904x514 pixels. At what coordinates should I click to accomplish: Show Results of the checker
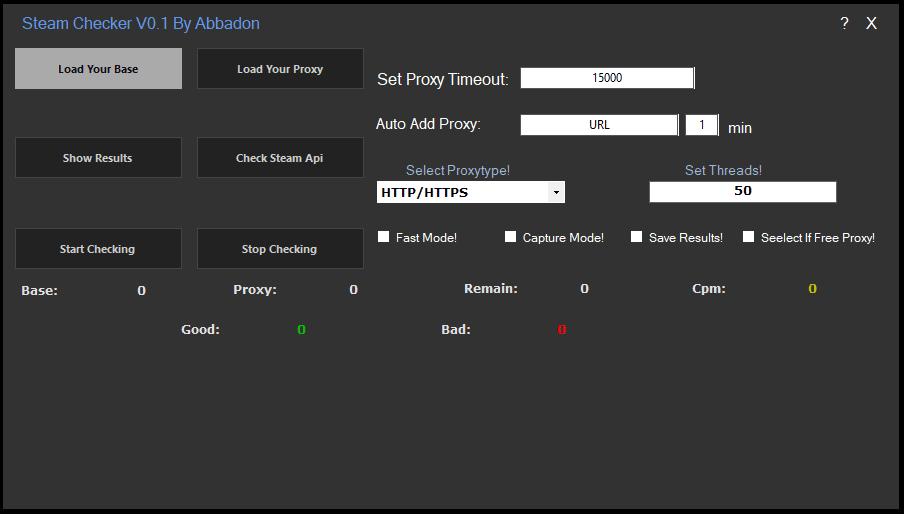pyautogui.click(x=98, y=157)
